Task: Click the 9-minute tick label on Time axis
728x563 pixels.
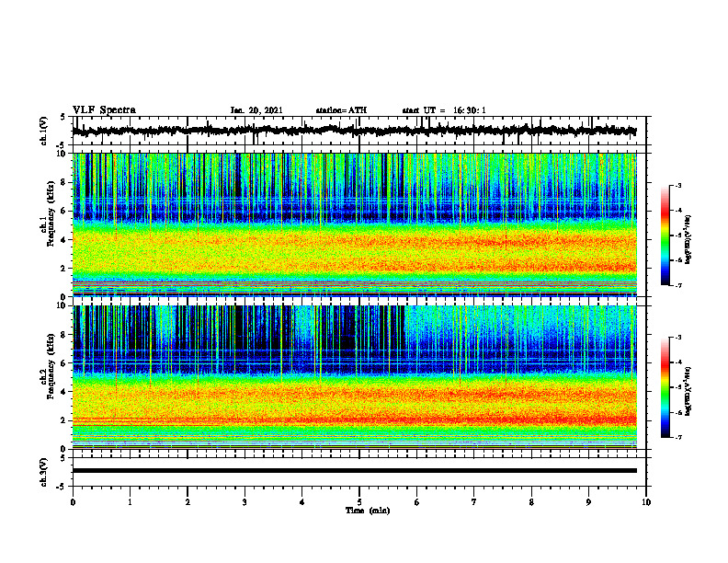Action: [588, 502]
